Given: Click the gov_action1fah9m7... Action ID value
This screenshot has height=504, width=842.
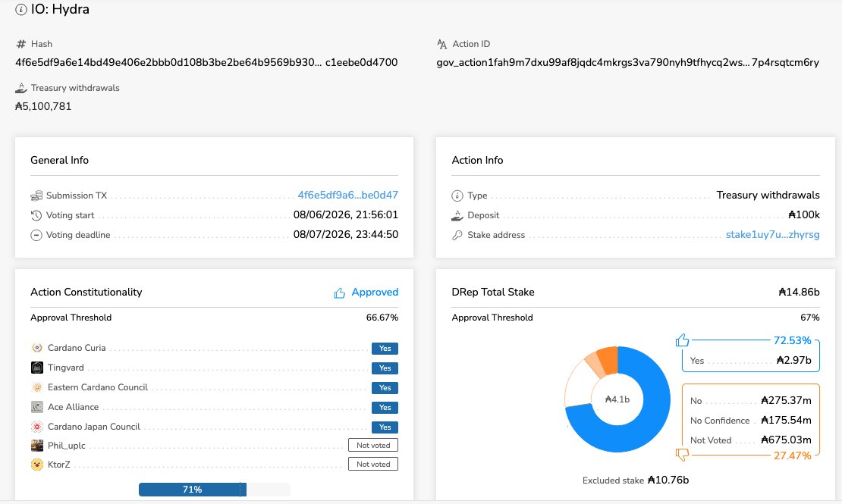Looking at the screenshot, I should [x=628, y=62].
